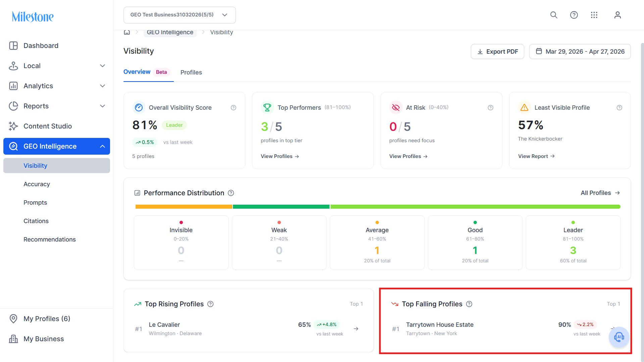Click the orange distribution bar segment
Viewport: 644px width, 362px height.
point(184,207)
